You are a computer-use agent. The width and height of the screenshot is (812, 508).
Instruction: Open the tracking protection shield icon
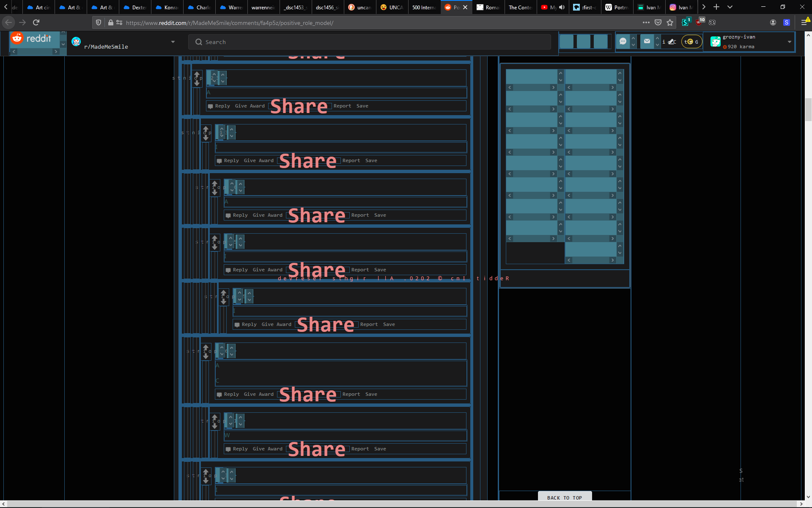pos(99,22)
